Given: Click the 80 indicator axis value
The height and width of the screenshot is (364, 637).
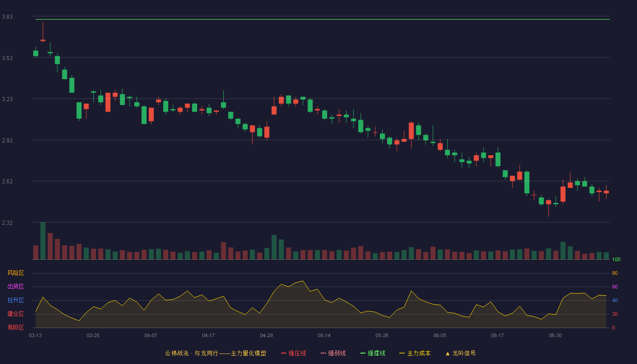Looking at the screenshot, I should click(x=615, y=273).
